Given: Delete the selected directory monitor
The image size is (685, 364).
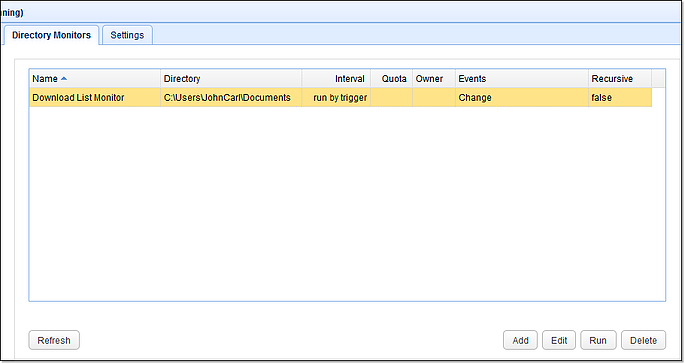Looking at the screenshot, I should click(643, 340).
